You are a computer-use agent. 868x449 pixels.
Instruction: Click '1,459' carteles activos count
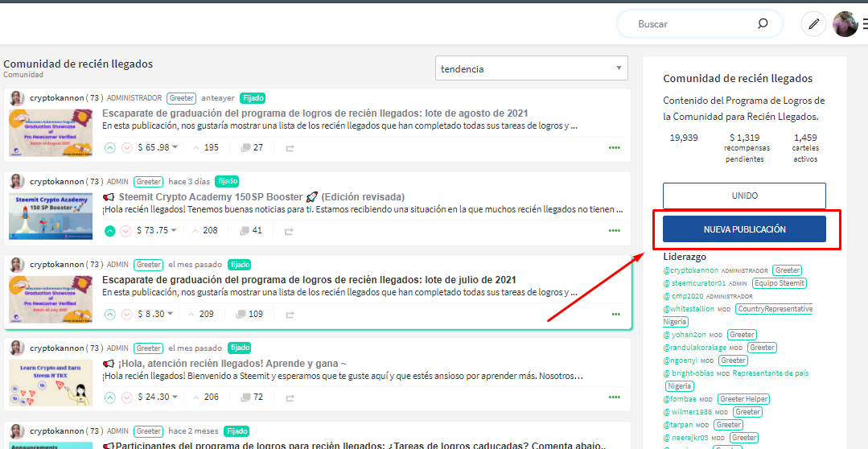pyautogui.click(x=805, y=138)
